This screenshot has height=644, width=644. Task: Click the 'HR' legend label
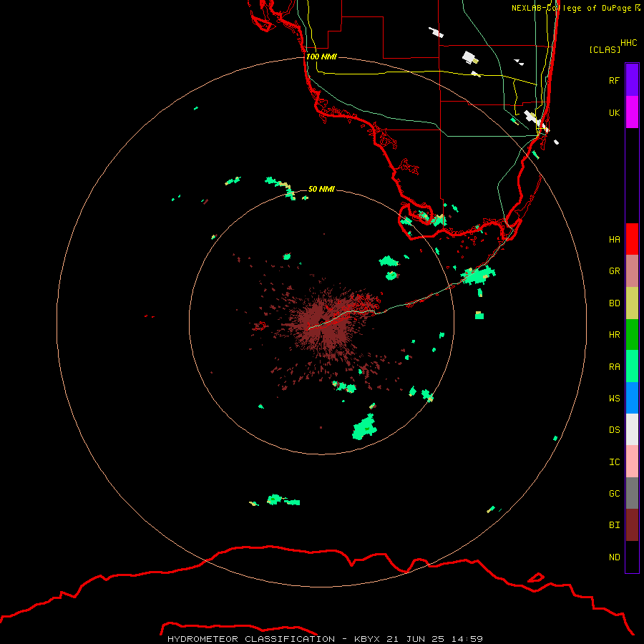[614, 335]
